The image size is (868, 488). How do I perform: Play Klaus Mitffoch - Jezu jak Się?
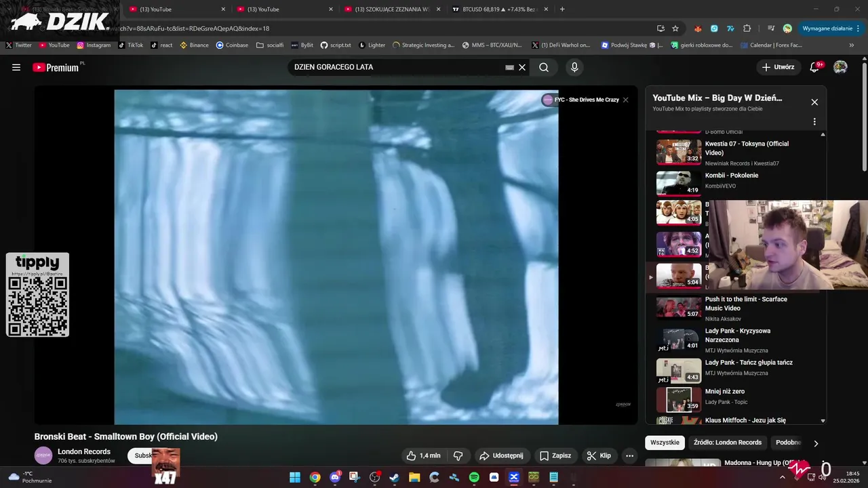735,420
